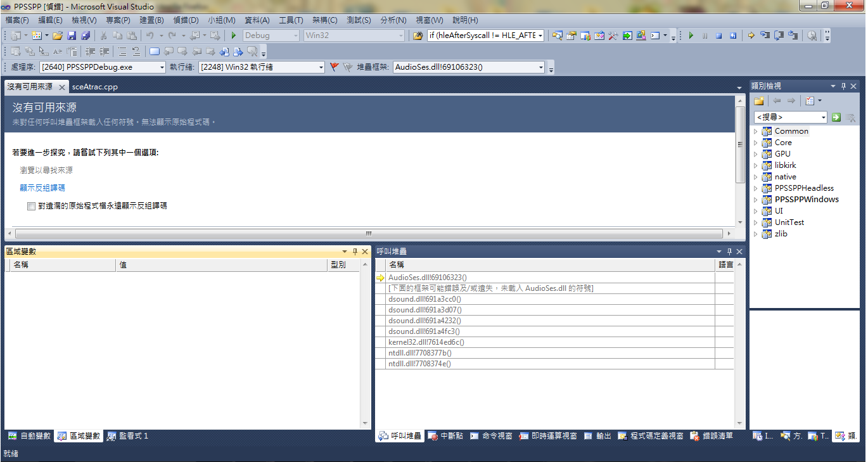Click the Show Next Statement yellow arrow

(x=751, y=35)
